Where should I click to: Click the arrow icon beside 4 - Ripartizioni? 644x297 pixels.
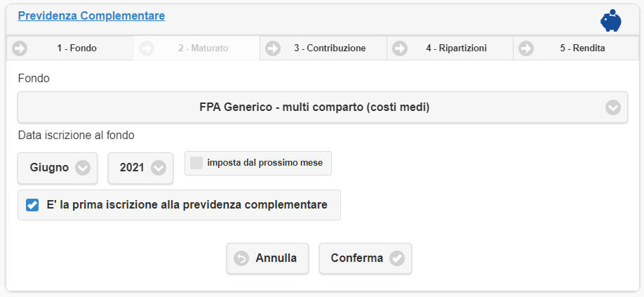(399, 48)
